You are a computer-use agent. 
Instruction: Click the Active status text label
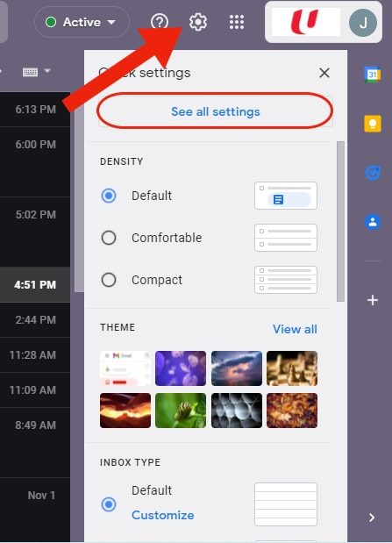[x=82, y=22]
